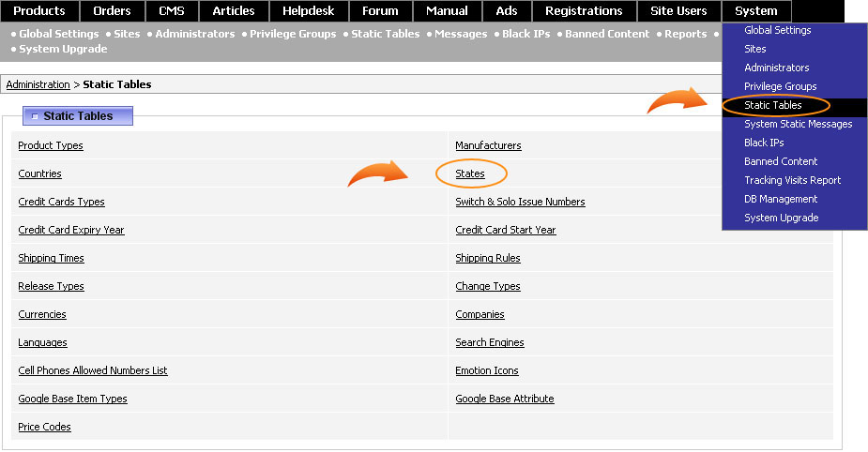This screenshot has width=868, height=452.
Task: Click the Administration breadcrumb link
Action: point(38,84)
